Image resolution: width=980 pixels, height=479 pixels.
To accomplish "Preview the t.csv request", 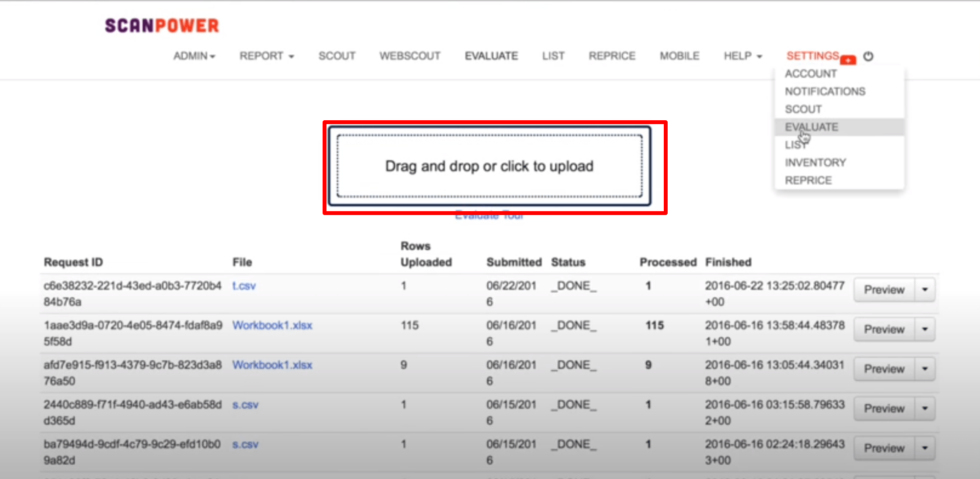I will (x=884, y=290).
